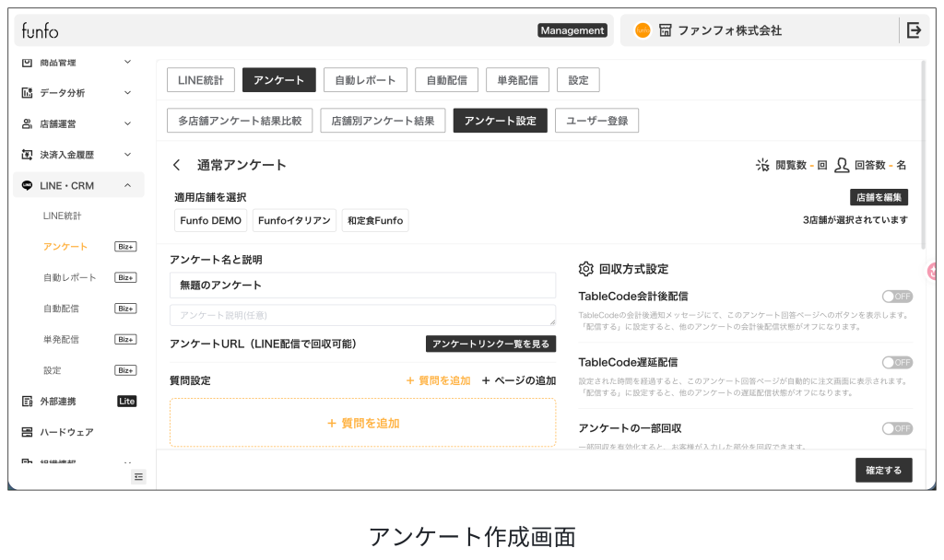Open ハードウェア from the sidebar
This screenshot has height=560, width=944.
66,432
